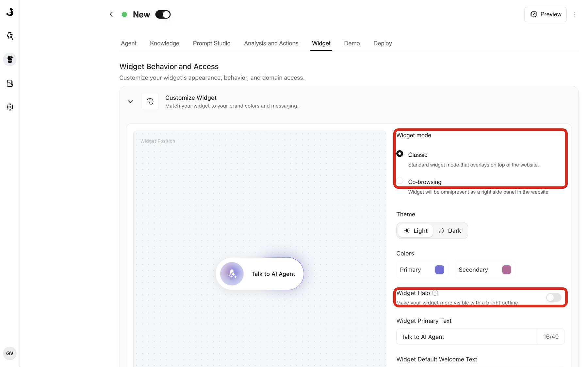Image resolution: width=588 pixels, height=367 pixels.
Task: Select the Widget tab
Action: [321, 43]
